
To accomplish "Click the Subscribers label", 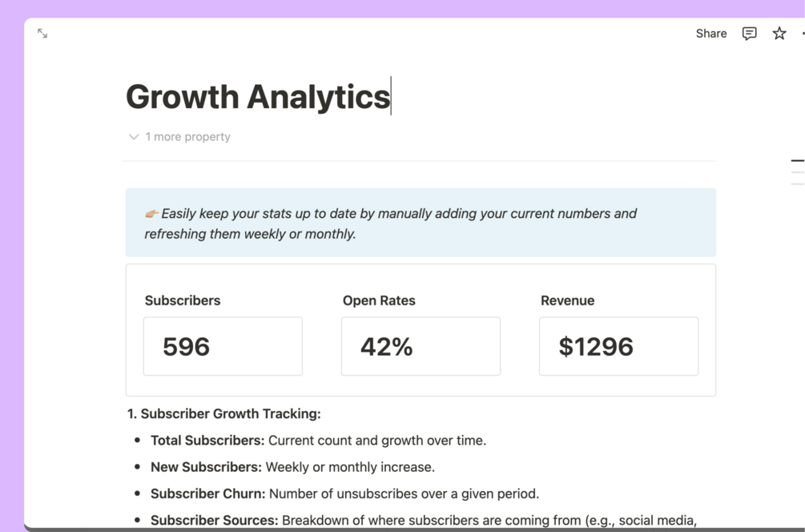I will (183, 301).
